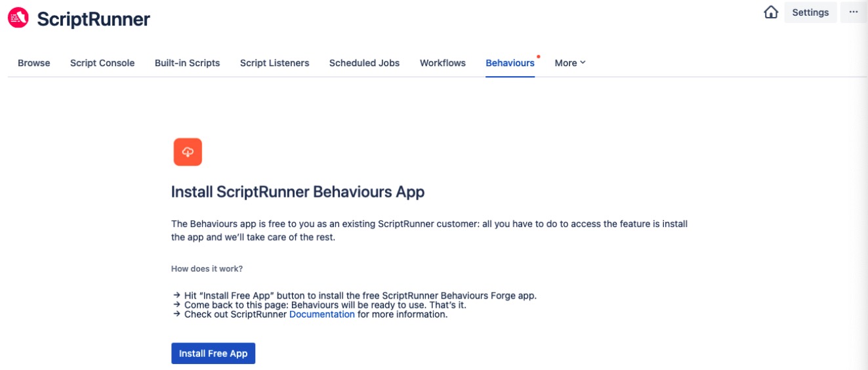Select the Built-in Scripts tab
This screenshot has width=868, height=370.
click(187, 63)
